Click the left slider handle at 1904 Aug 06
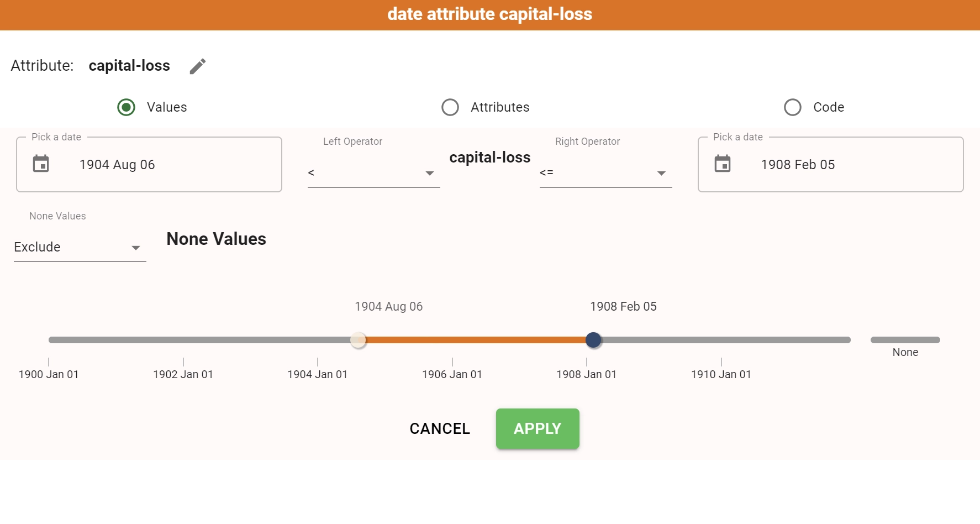Screen dimensions: 980x524 [359, 340]
